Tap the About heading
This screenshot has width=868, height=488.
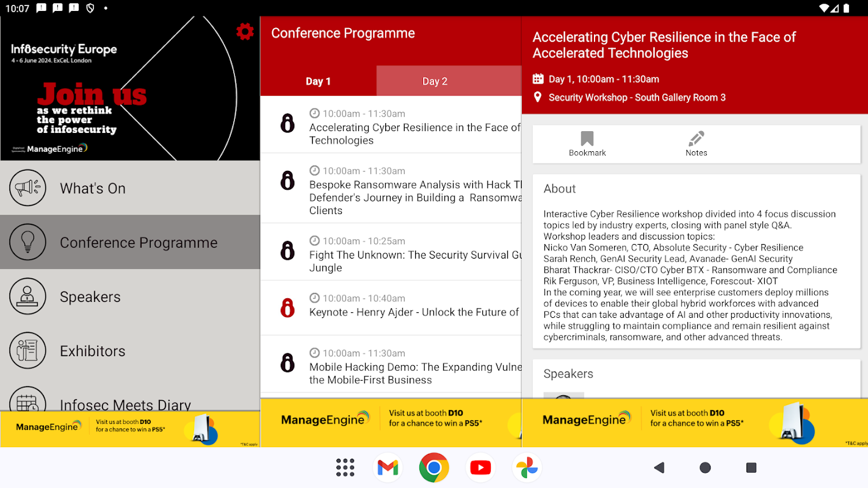[x=560, y=188]
